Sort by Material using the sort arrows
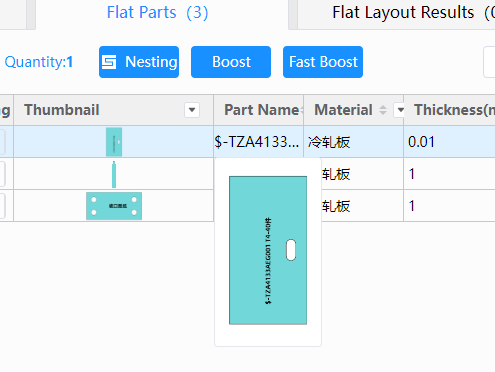The image size is (495, 372). click(x=383, y=110)
